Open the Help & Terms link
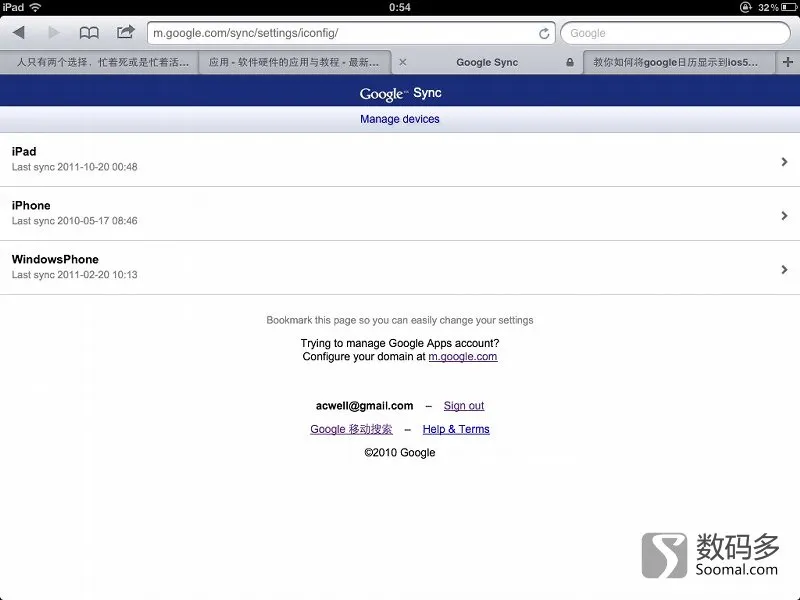Viewport: 800px width, 600px height. pos(456,429)
